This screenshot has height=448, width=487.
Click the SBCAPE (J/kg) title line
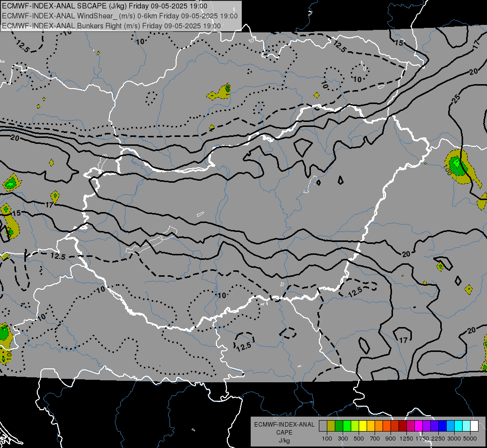point(104,6)
